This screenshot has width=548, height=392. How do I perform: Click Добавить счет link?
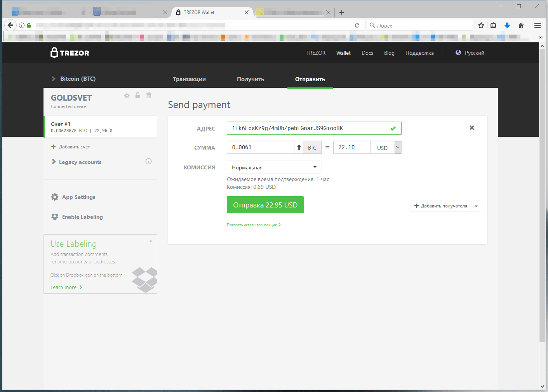tap(74, 147)
